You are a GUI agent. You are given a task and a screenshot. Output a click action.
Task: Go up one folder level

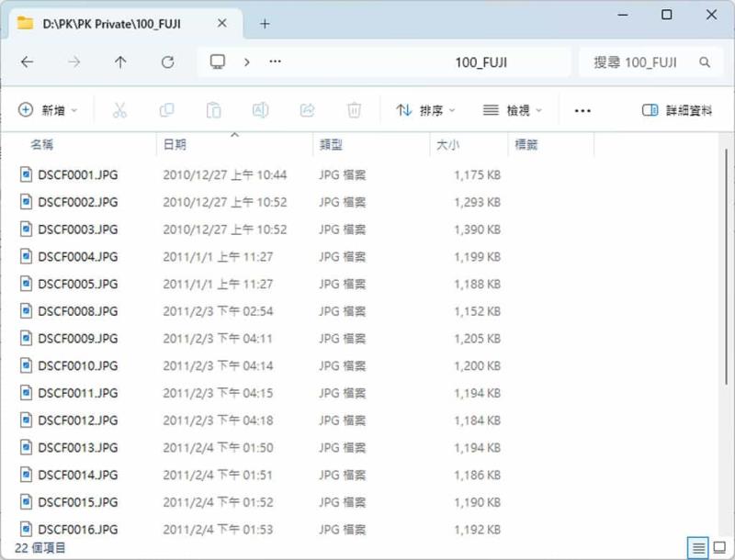(x=120, y=62)
